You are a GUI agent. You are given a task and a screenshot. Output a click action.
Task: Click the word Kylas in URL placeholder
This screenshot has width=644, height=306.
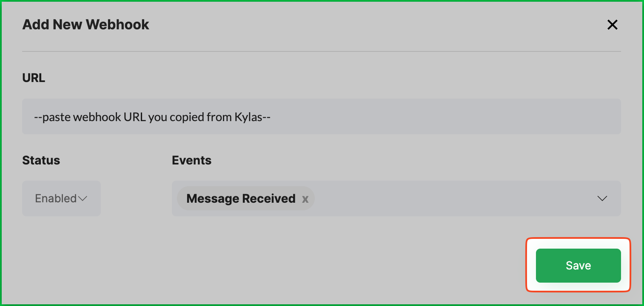point(248,117)
